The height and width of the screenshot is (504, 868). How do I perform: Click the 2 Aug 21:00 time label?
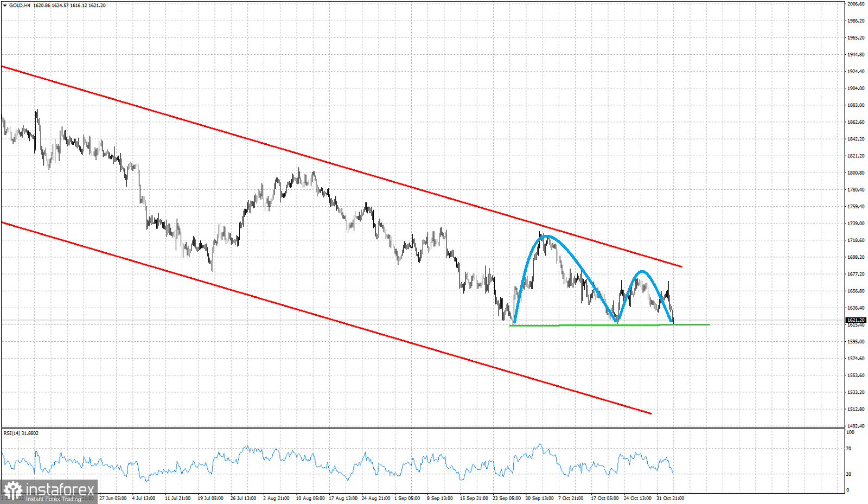click(x=276, y=498)
